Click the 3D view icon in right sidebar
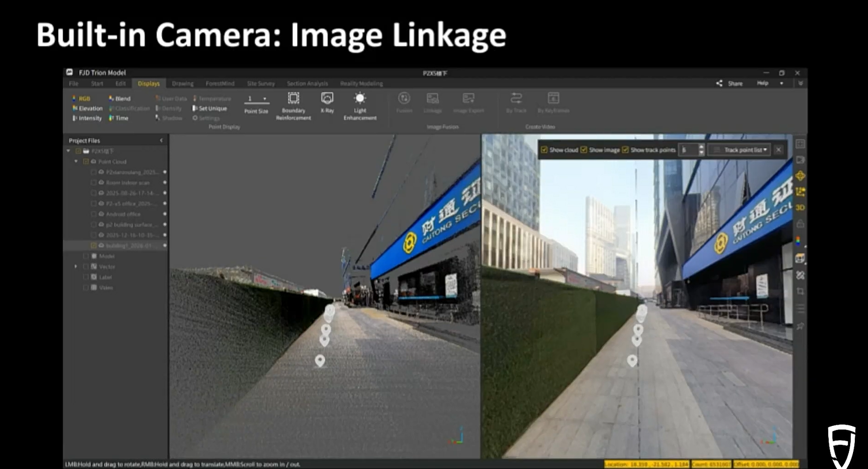868x469 pixels. point(800,208)
